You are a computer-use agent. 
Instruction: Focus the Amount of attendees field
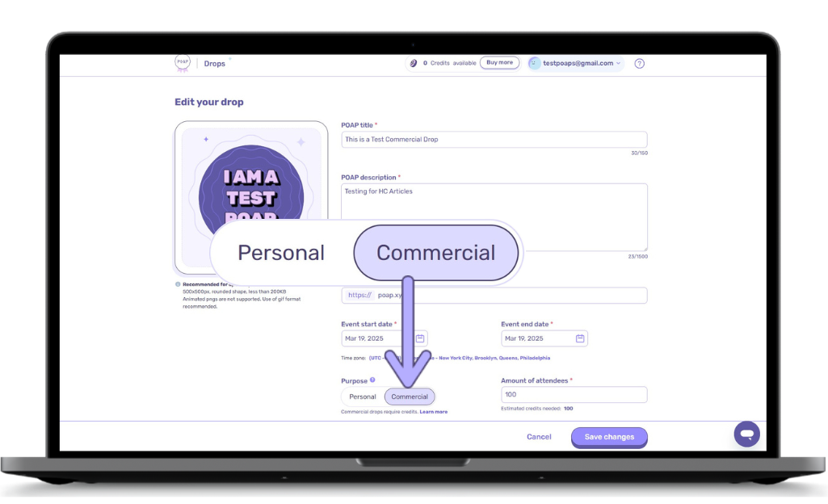(x=574, y=394)
